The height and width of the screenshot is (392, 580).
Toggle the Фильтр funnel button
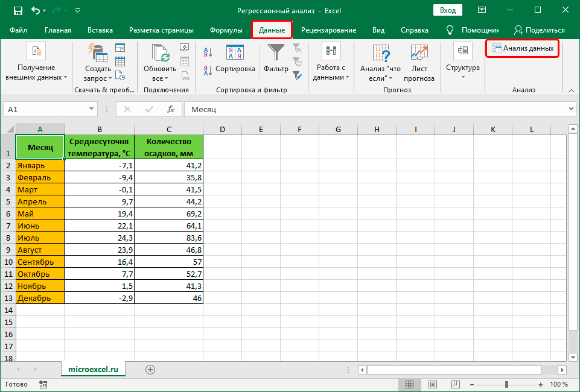276,58
